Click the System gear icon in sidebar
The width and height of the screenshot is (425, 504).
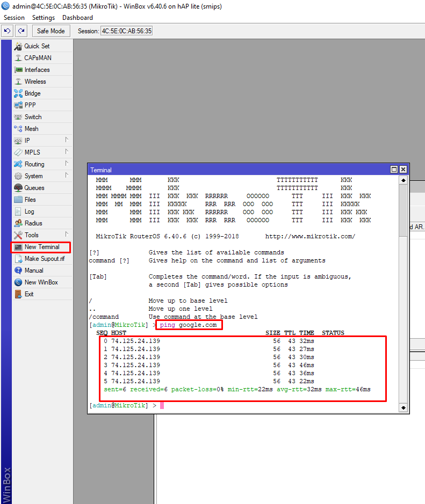(18, 176)
